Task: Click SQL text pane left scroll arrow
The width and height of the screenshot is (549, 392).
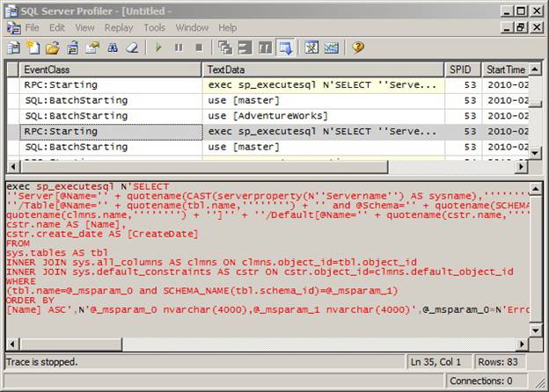Action: click(x=13, y=344)
